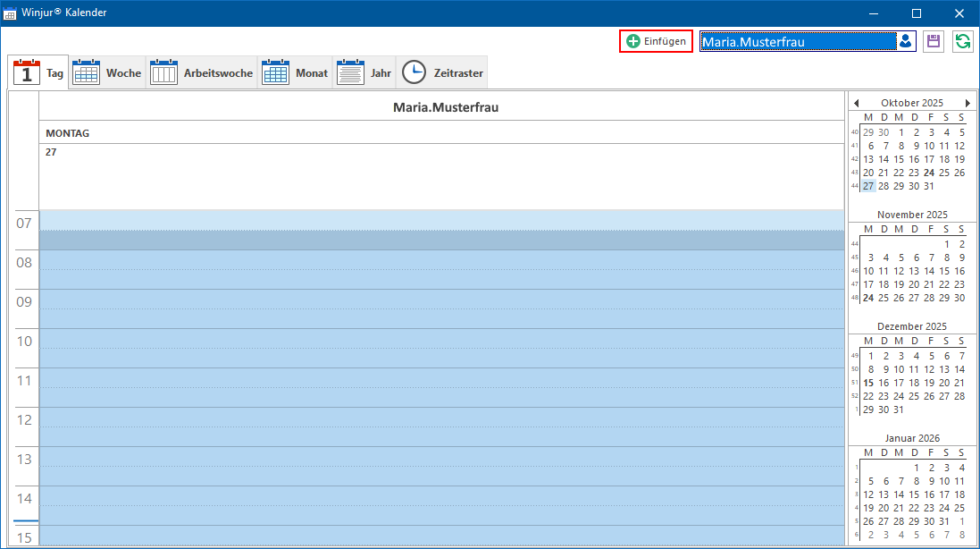Viewport: 980px width, 549px height.
Task: Select the Maria.Musterfrau user name field
Action: click(x=798, y=42)
